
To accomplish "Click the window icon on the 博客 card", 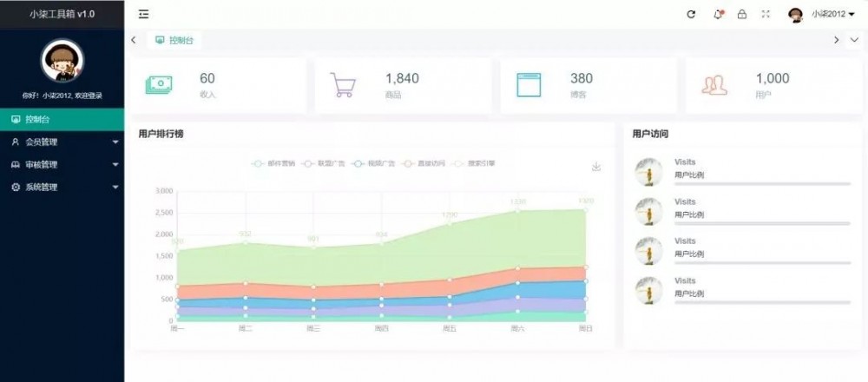I will click(x=529, y=85).
